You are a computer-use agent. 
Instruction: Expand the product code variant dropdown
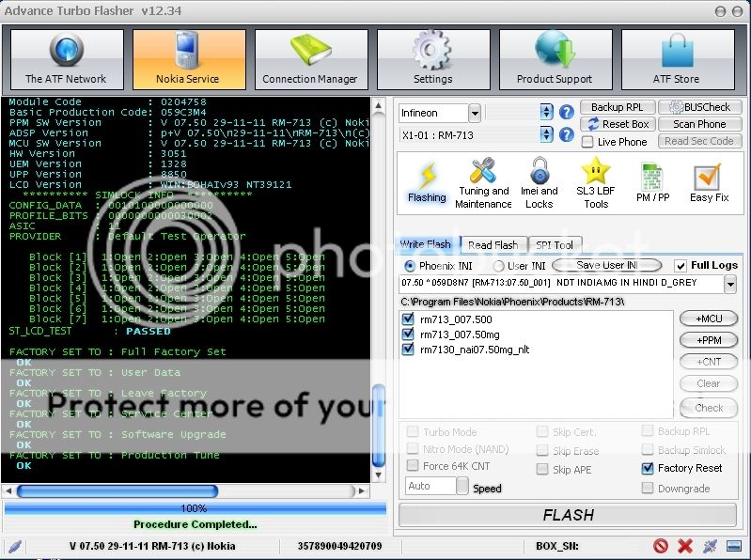(x=730, y=285)
